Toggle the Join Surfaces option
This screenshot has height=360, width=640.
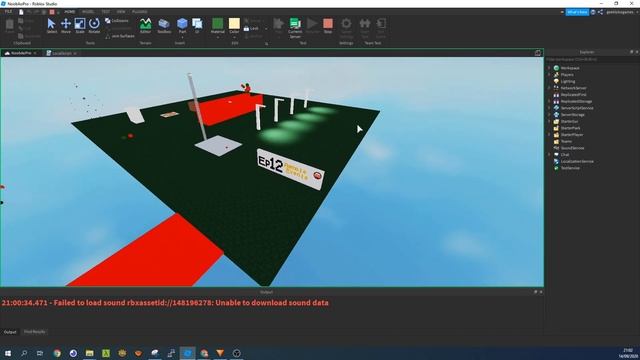(120, 36)
